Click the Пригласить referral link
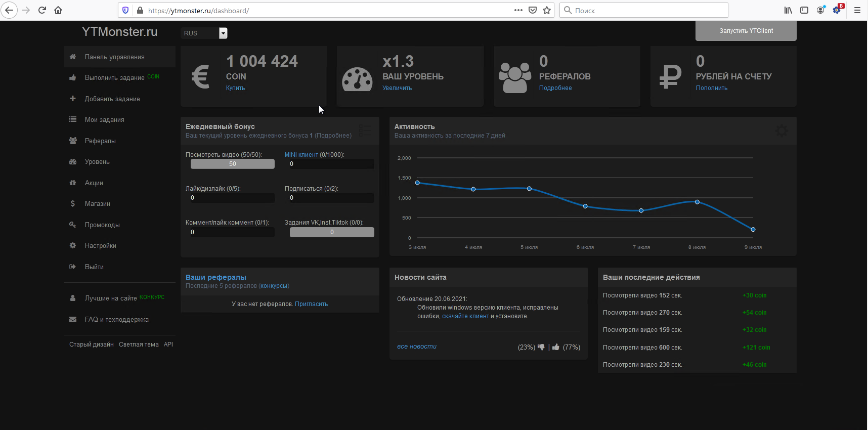Screen dimensions: 868x430 click(311, 304)
